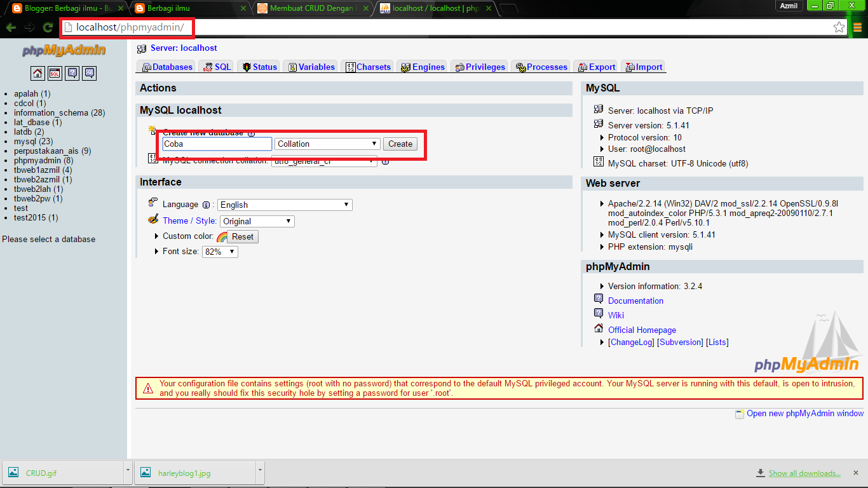868x488 pixels.
Task: Open the Import page
Action: point(642,66)
